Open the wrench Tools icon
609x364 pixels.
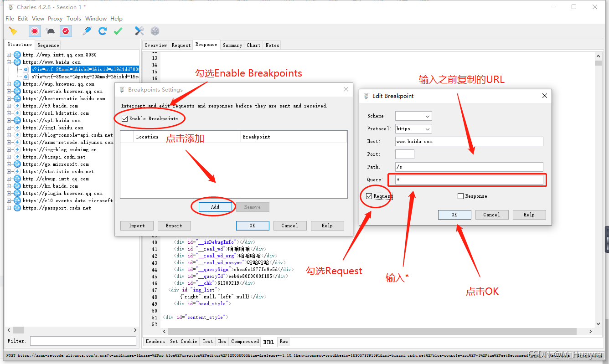point(139,31)
